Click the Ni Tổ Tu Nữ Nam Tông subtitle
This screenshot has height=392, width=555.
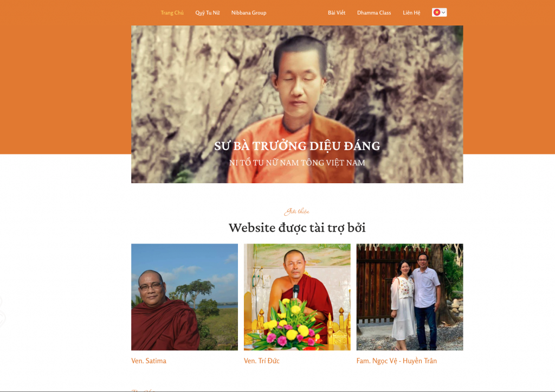[x=297, y=163]
